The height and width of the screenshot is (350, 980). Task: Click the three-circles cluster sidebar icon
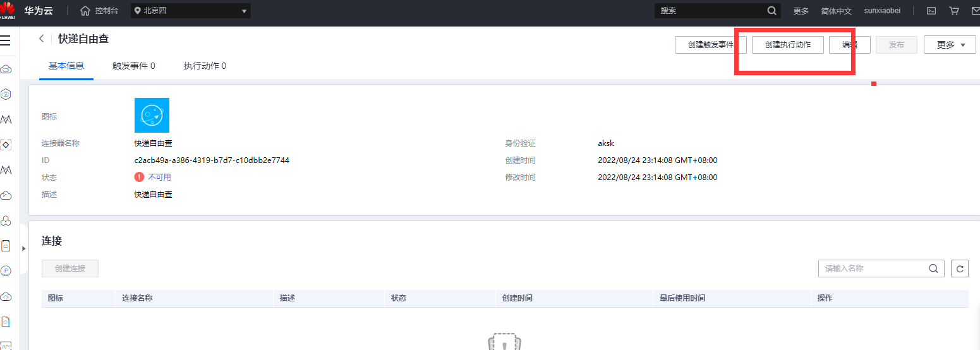coord(6,220)
